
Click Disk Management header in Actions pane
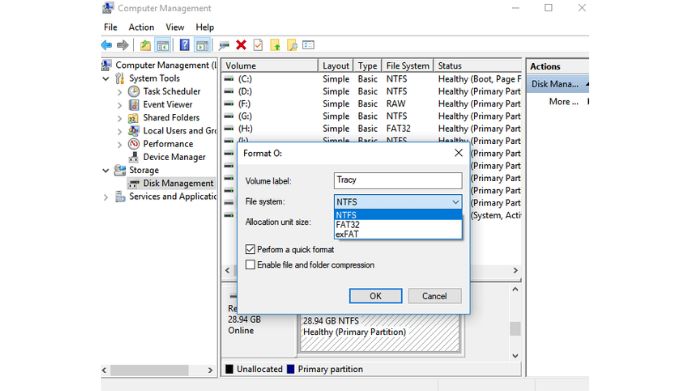tap(558, 84)
